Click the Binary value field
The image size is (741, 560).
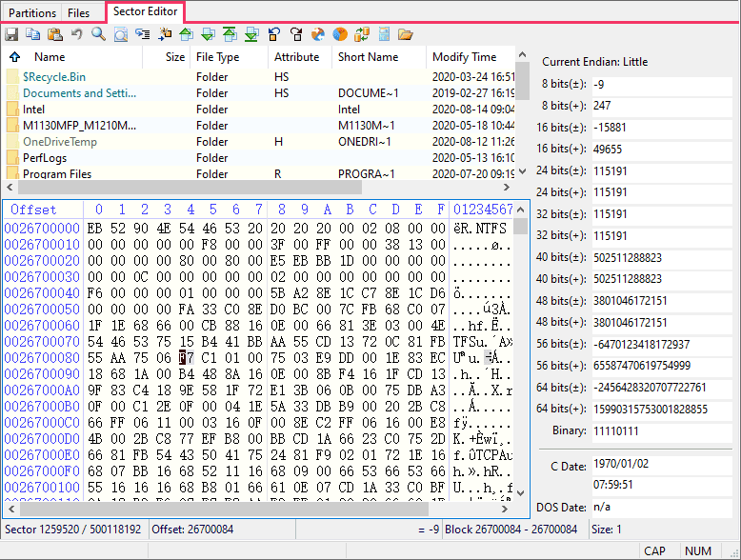[659, 430]
